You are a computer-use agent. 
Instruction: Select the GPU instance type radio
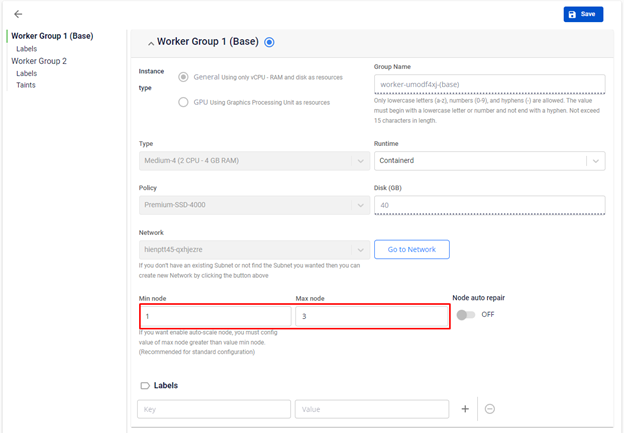point(183,102)
